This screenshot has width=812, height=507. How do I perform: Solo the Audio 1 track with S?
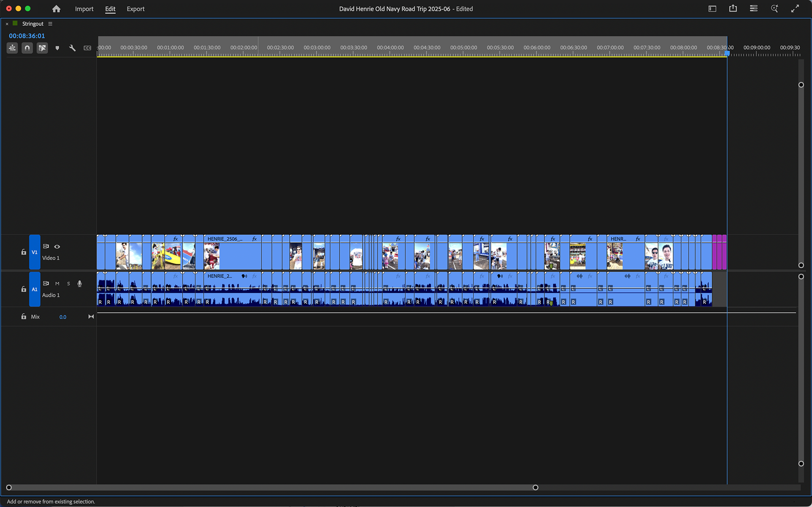click(68, 284)
